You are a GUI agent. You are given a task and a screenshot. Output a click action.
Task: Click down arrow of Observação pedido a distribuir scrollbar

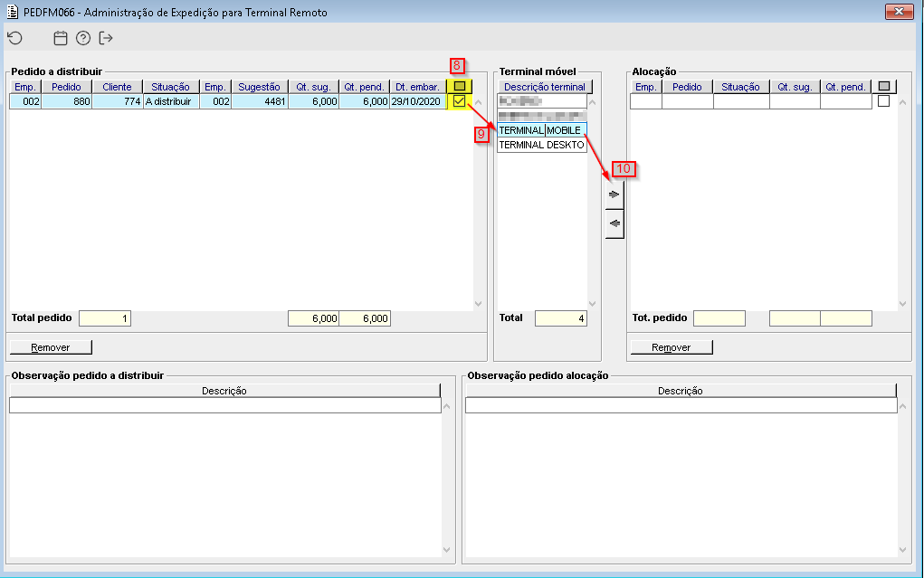tap(446, 550)
